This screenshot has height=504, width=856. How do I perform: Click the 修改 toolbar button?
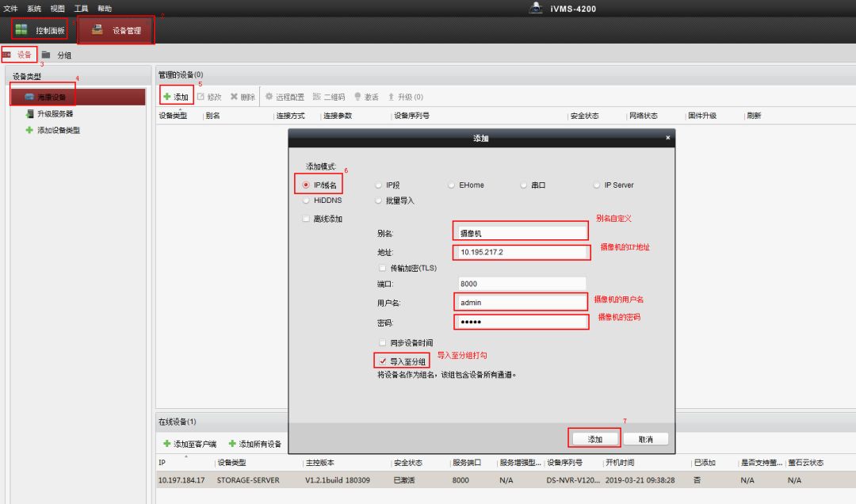[209, 97]
